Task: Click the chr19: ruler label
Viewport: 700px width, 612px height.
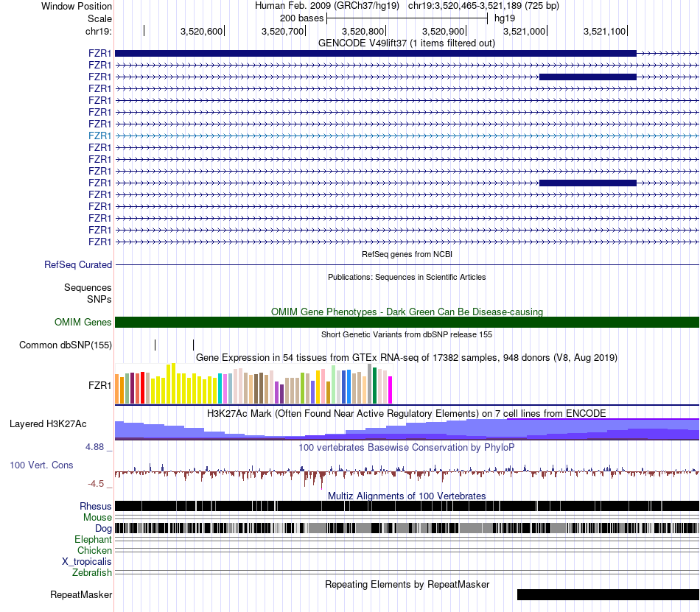Action: [x=98, y=31]
